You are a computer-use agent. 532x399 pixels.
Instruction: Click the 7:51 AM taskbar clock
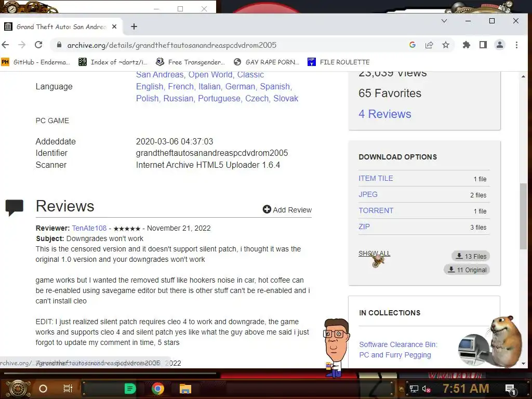click(466, 388)
